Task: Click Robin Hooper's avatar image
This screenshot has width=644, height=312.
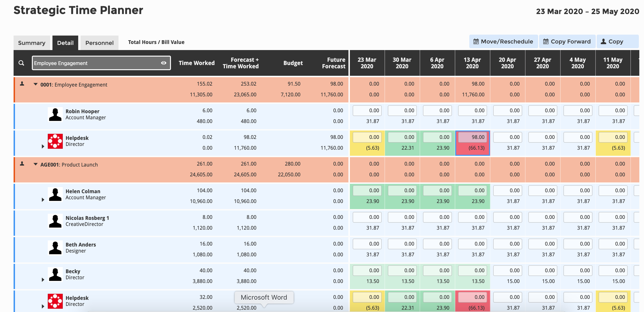Action: (x=55, y=115)
